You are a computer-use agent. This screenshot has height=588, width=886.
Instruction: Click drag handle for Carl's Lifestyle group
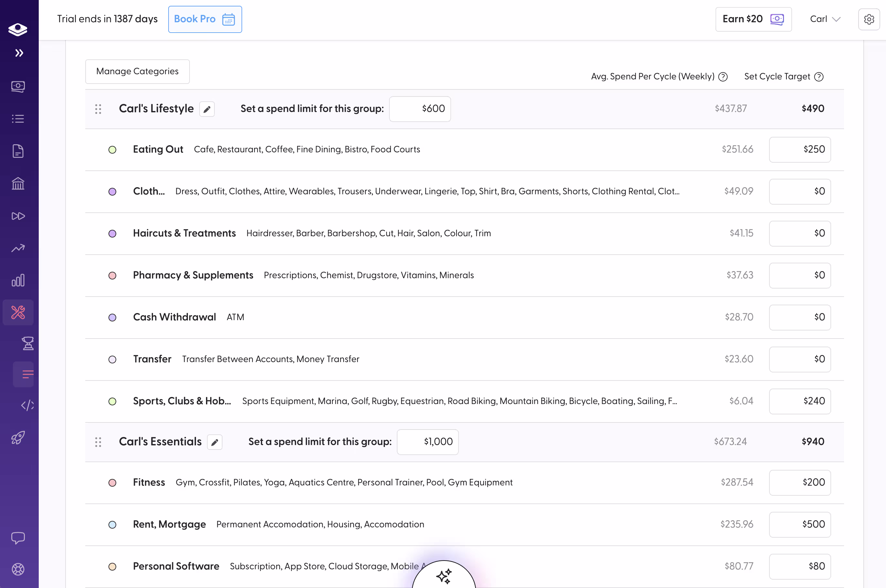click(98, 109)
